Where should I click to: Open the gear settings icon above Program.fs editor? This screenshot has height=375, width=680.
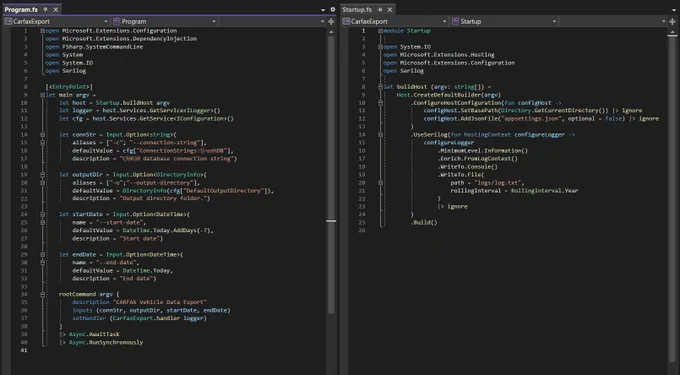333,9
